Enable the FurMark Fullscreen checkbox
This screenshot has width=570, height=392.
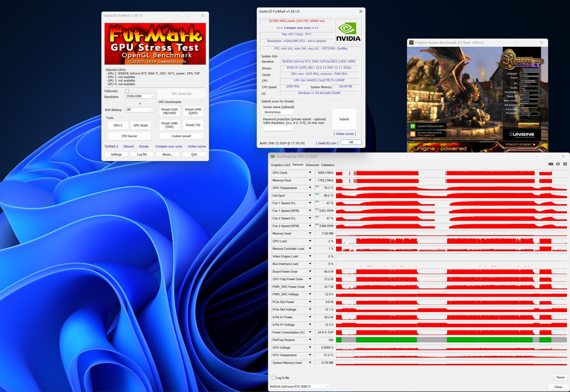[x=127, y=91]
